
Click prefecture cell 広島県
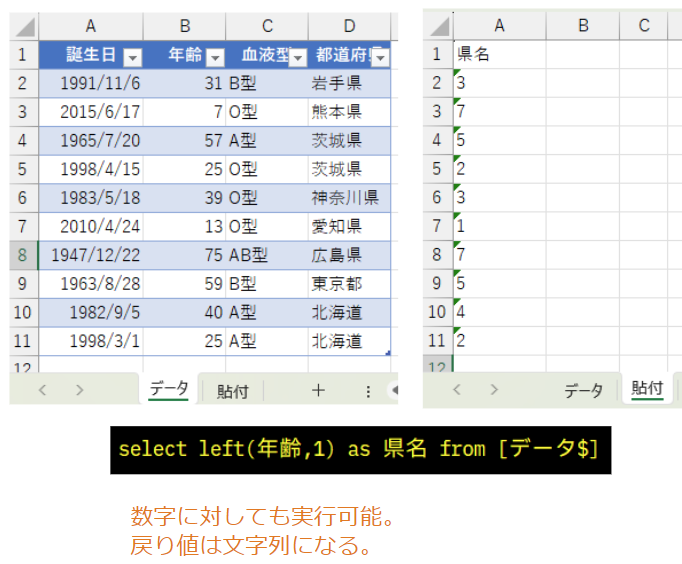pyautogui.click(x=349, y=255)
